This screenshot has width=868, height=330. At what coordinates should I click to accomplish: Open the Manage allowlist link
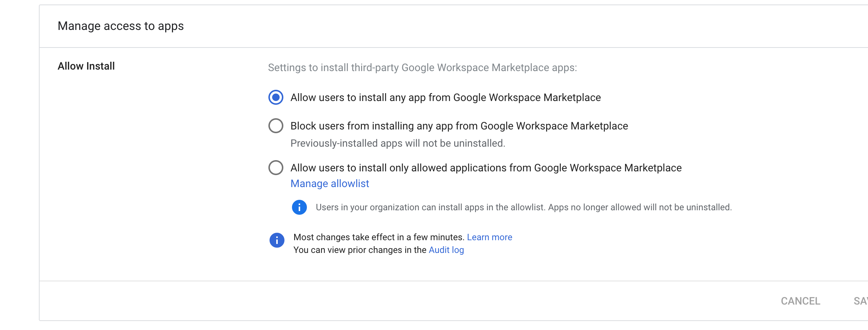point(330,184)
